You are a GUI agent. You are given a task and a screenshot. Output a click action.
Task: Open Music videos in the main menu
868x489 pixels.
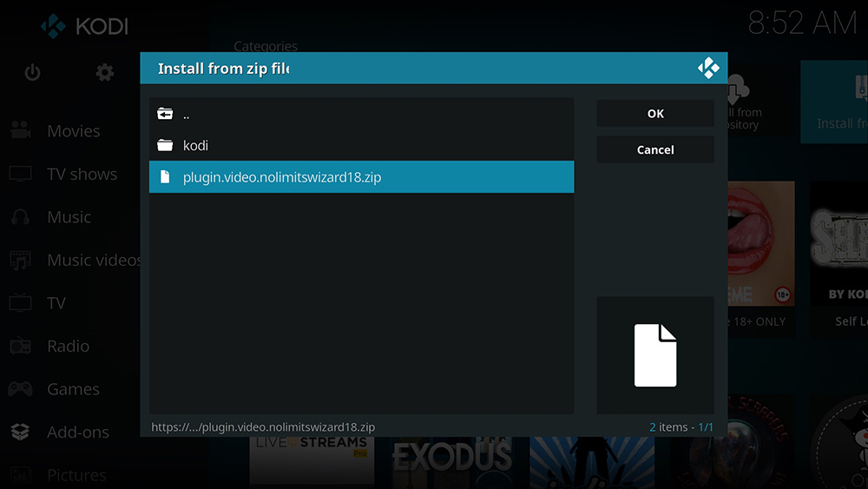pos(94,261)
